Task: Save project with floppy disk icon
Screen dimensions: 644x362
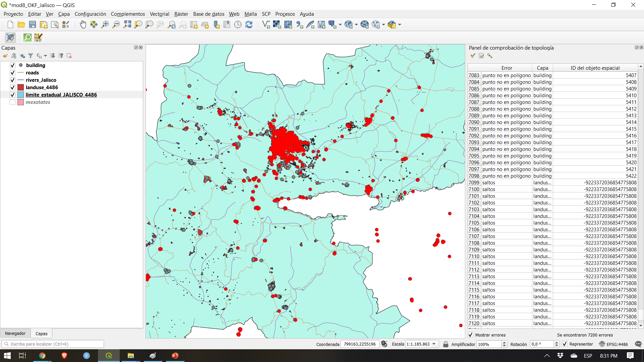Action: click(33, 24)
